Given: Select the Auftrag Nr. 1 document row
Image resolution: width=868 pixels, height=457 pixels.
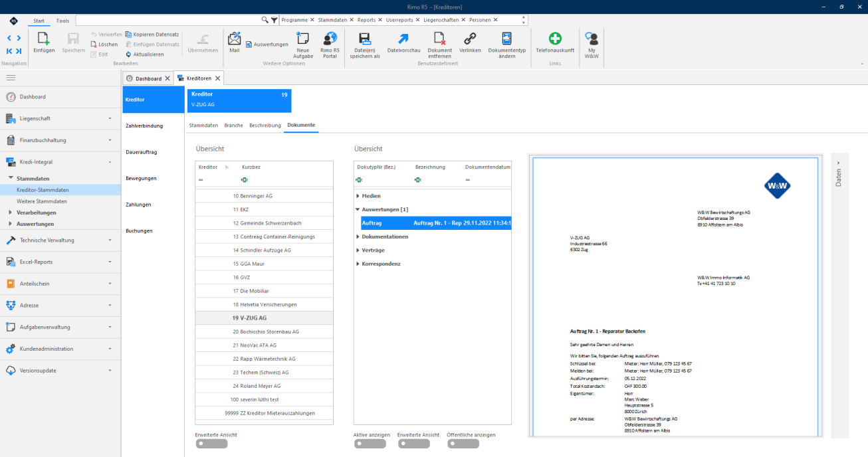Looking at the screenshot, I should point(436,223).
